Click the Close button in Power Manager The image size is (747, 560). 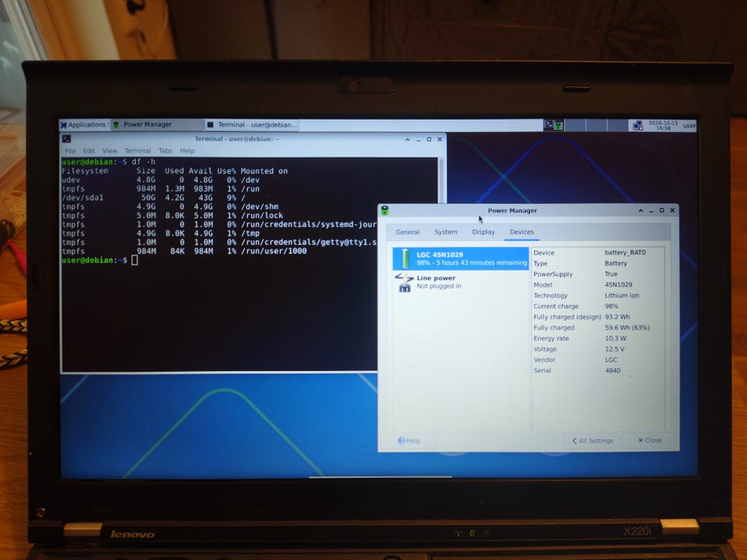pyautogui.click(x=650, y=440)
